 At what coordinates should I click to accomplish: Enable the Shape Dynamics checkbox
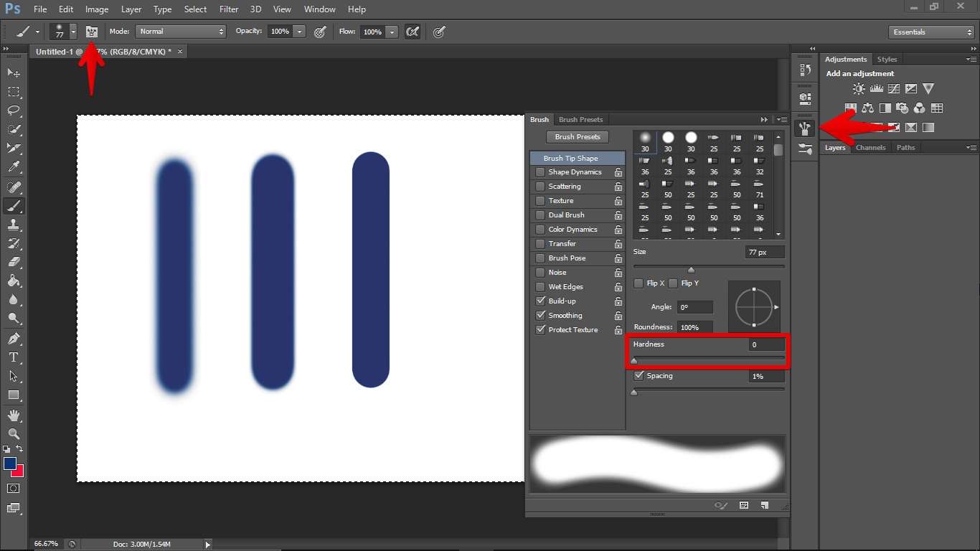(x=540, y=172)
